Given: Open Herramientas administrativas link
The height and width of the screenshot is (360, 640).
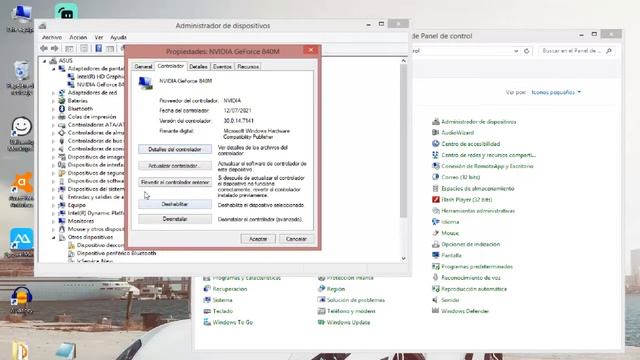Looking at the screenshot, I should click(x=478, y=211).
